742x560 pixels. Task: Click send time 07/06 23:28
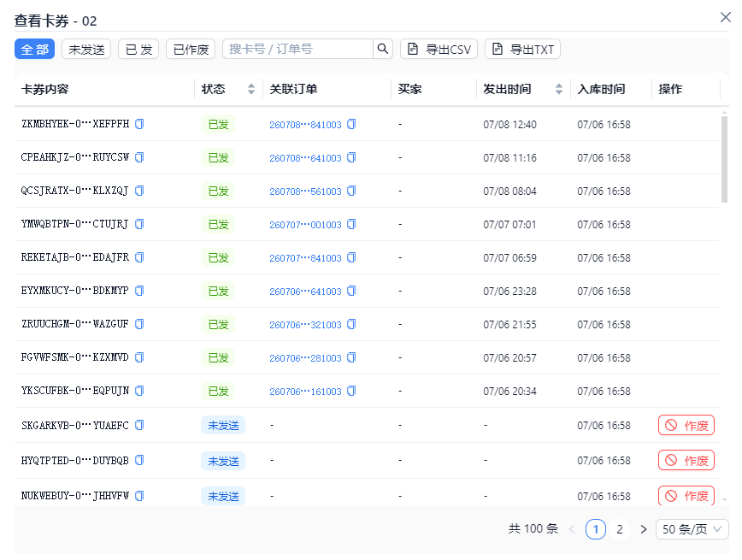click(509, 292)
